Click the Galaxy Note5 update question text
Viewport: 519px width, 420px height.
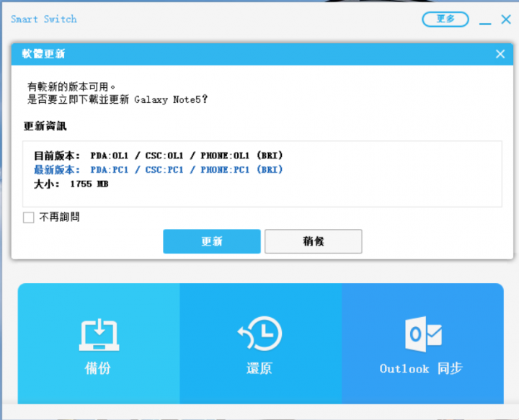pyautogui.click(x=117, y=99)
